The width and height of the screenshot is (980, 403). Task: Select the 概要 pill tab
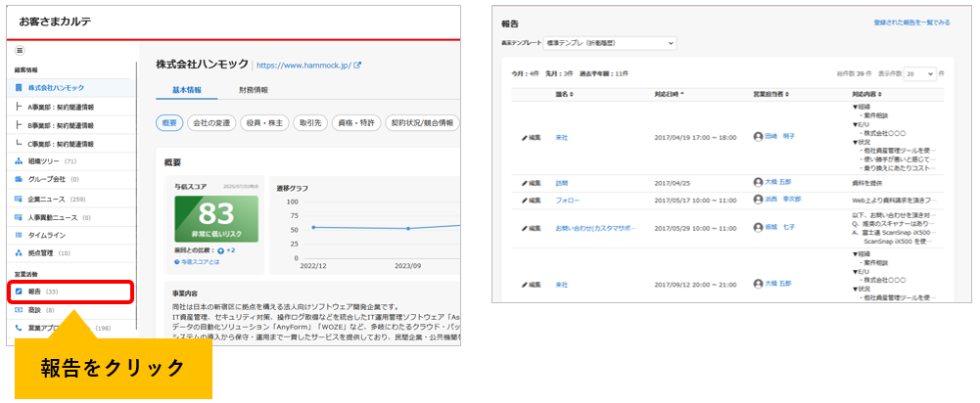168,122
